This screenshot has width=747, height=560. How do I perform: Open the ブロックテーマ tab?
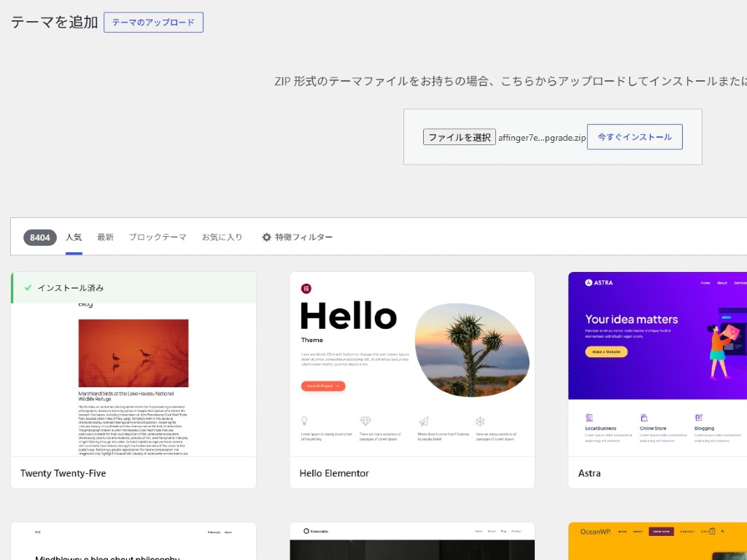(158, 237)
